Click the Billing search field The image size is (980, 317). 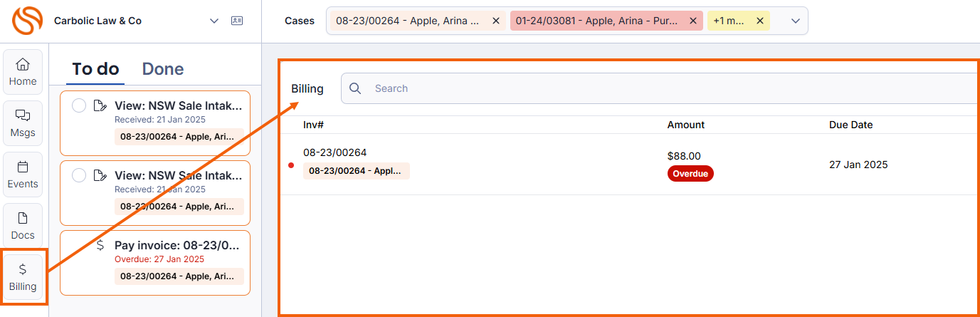click(641, 88)
